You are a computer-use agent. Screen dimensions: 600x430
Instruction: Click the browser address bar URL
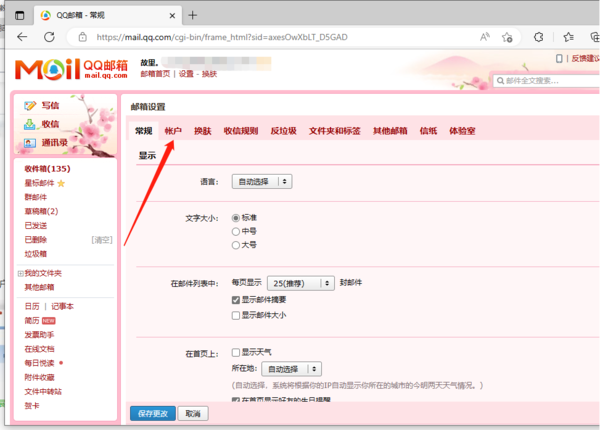(x=222, y=37)
